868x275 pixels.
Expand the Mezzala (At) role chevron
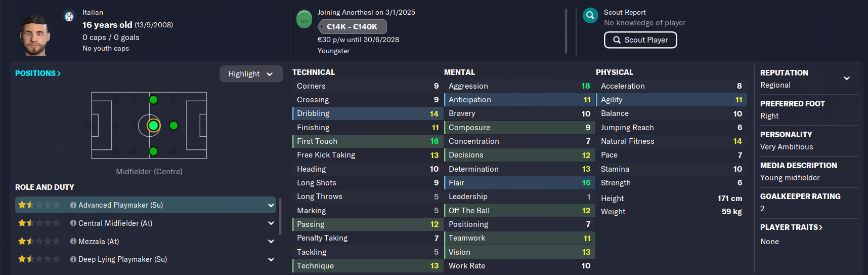coord(271,242)
